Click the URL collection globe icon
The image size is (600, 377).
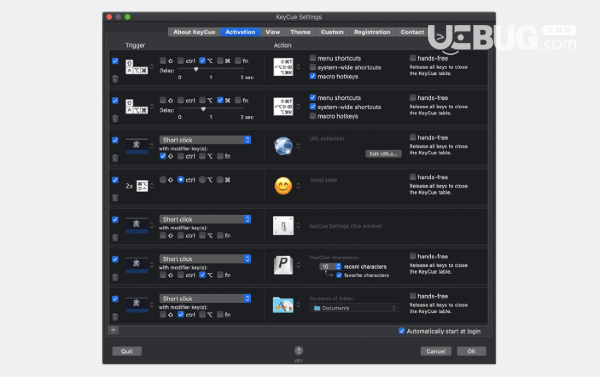(x=283, y=146)
